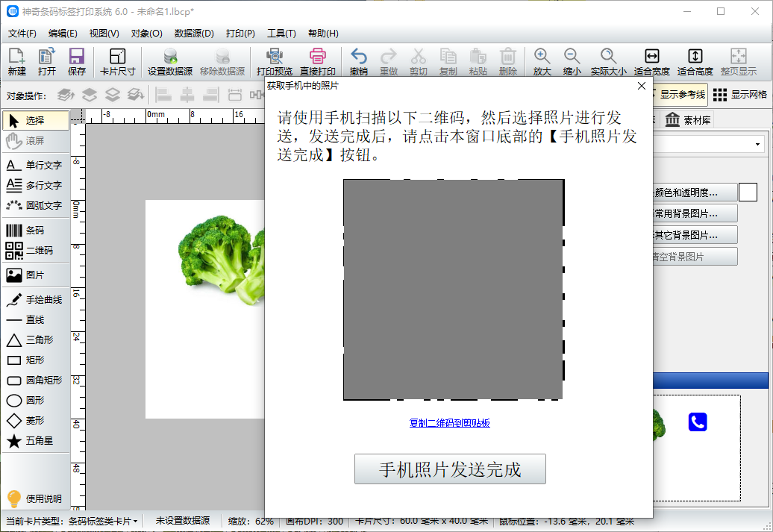Select the 图片 image tool
773x532 pixels.
[x=36, y=275]
